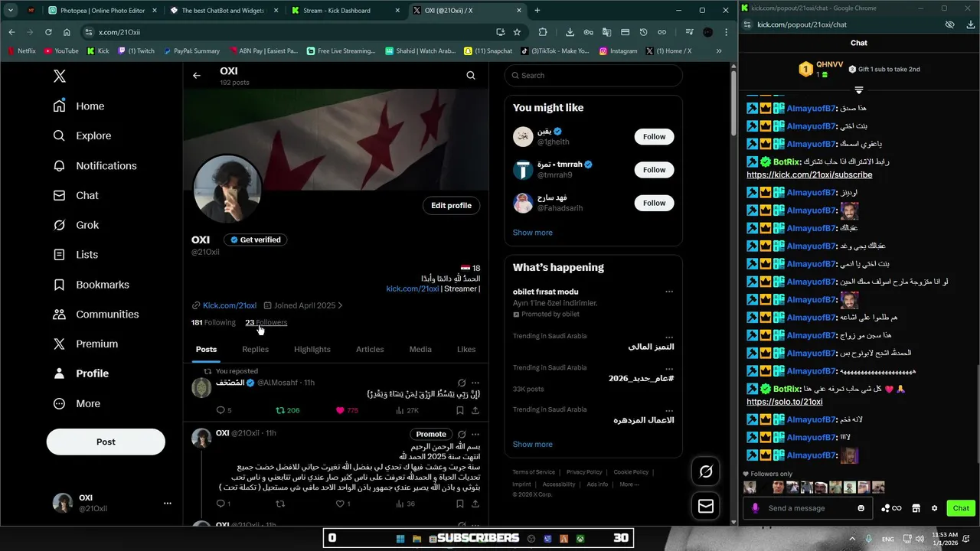Open kick.com/21oxi/subscribe link in chat
This screenshot has height=551, width=980.
click(x=809, y=174)
